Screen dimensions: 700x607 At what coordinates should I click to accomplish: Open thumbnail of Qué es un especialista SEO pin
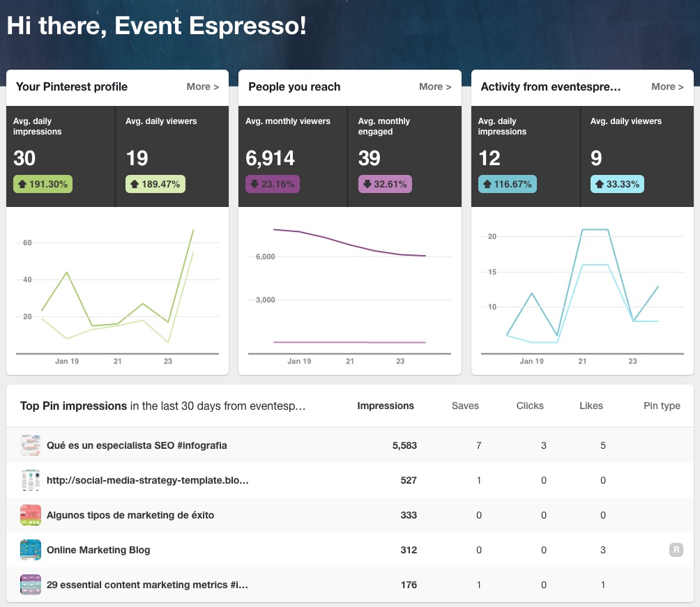pyautogui.click(x=31, y=445)
